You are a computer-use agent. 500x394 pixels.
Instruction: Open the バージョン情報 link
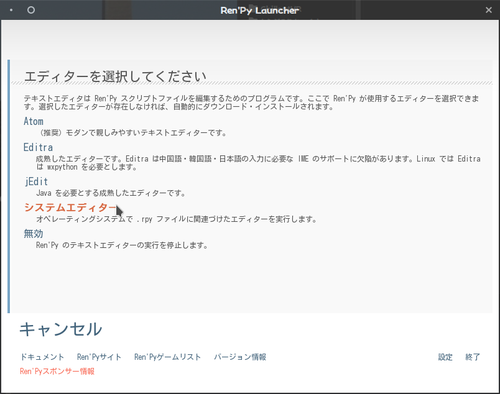240,357
